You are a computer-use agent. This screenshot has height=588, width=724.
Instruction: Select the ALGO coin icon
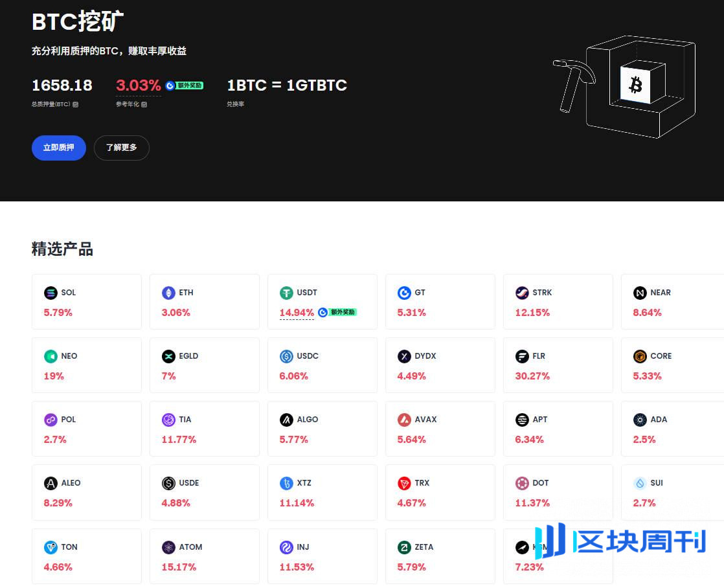(286, 420)
